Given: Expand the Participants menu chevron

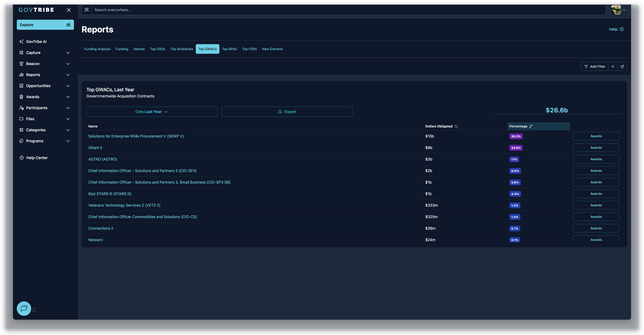Looking at the screenshot, I should coord(68,108).
